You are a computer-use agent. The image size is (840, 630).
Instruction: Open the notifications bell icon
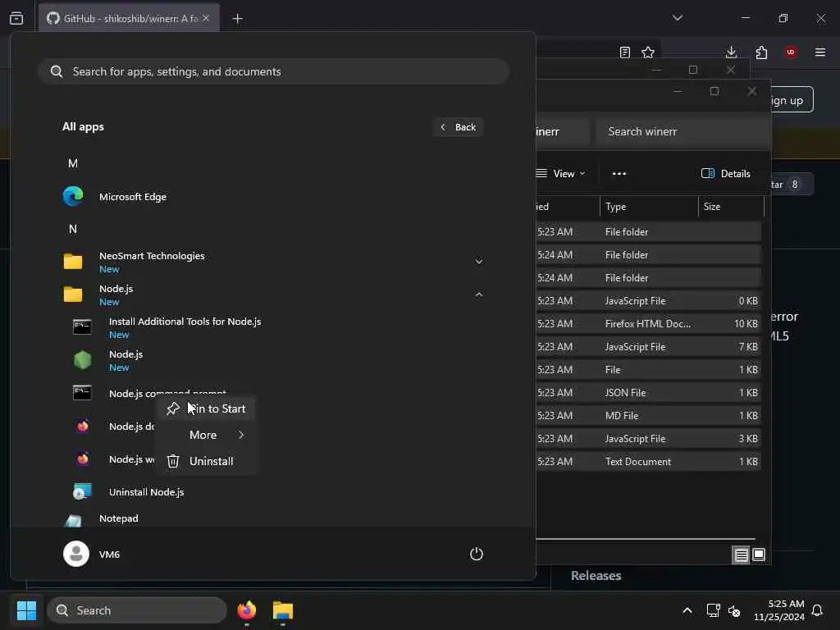pos(818,610)
